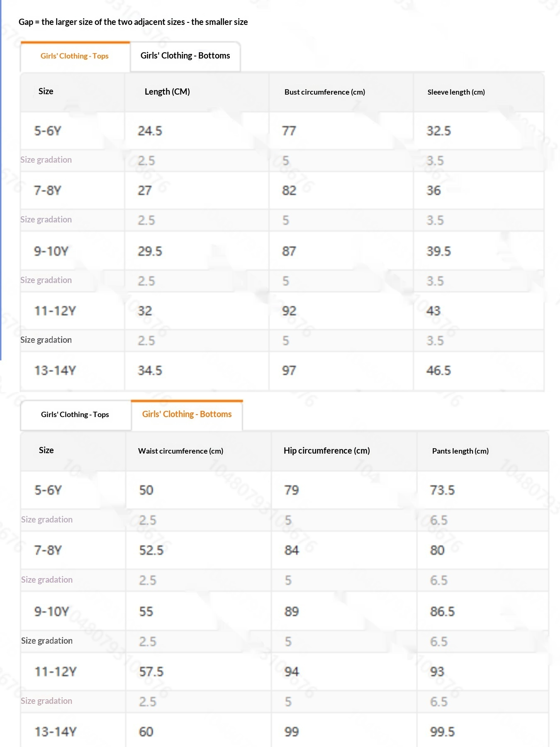Select the Hip circumference (cm) header
Screen dimensions: 560x747
click(326, 451)
